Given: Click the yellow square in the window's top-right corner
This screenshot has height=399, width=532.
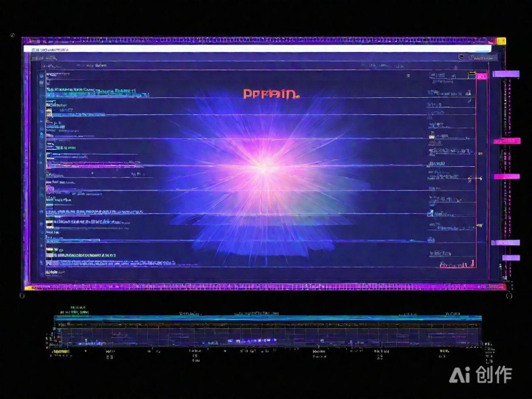Looking at the screenshot, I should coord(501,41).
